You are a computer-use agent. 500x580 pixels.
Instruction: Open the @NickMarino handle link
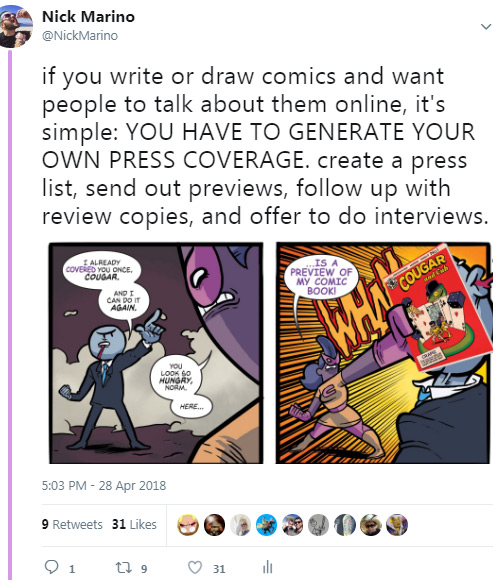pyautogui.click(x=80, y=36)
